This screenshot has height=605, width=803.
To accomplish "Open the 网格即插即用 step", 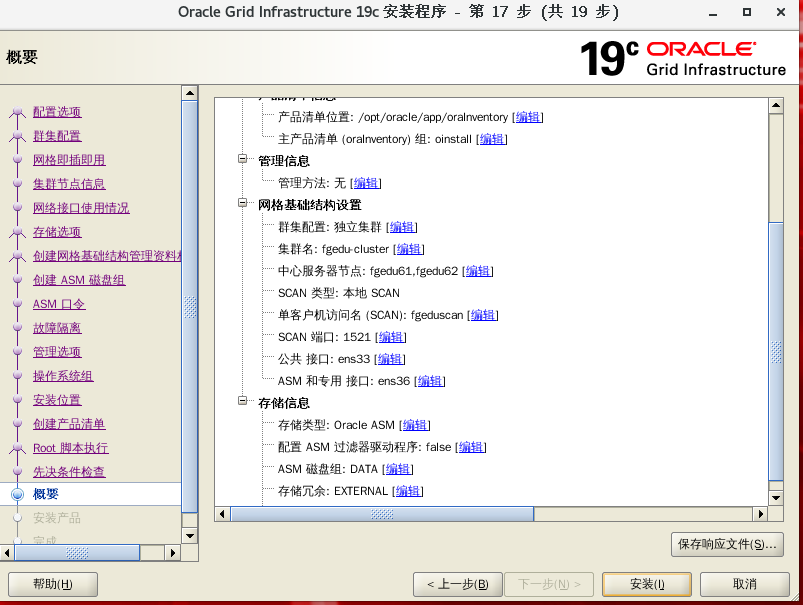I will pos(69,160).
